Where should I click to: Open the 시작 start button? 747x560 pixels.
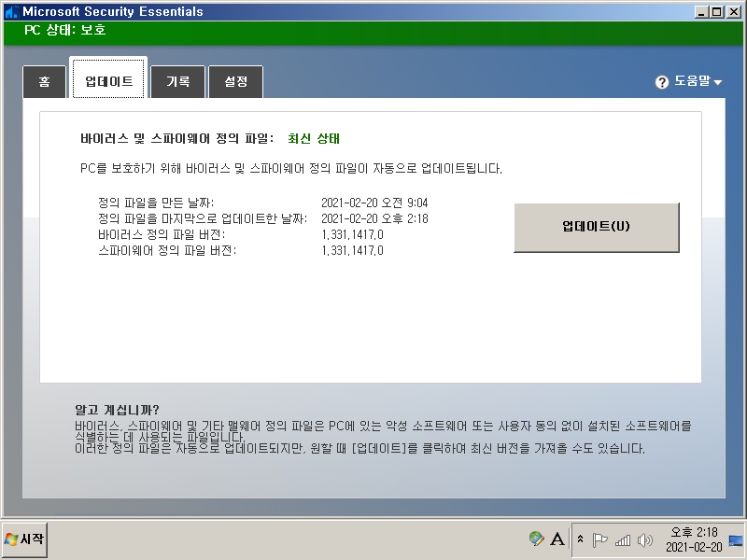[25, 539]
